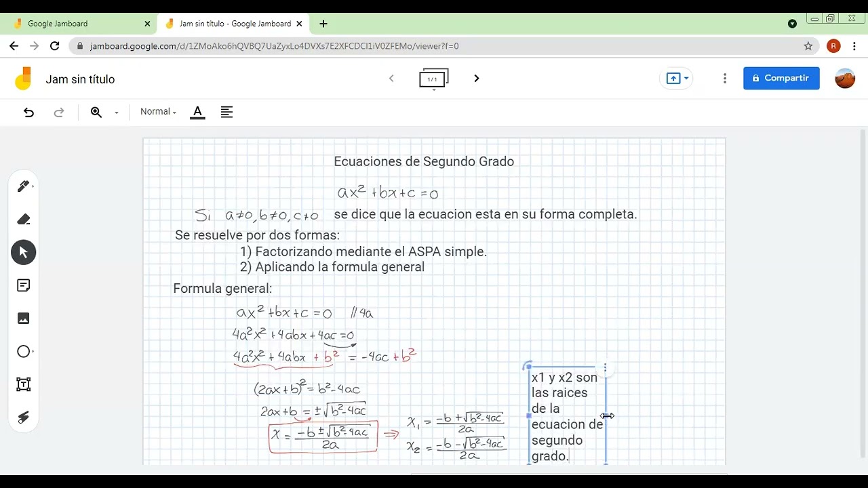Insert an image into the jam

coord(24,319)
